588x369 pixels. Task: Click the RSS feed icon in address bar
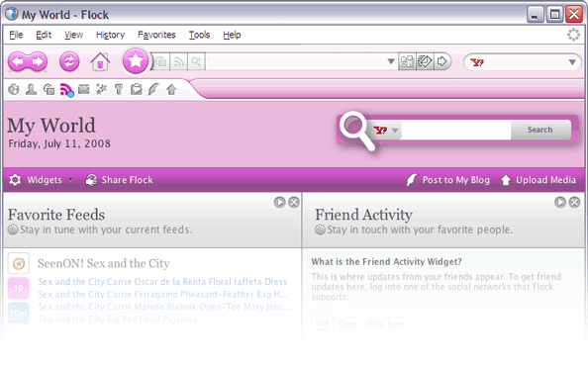179,61
